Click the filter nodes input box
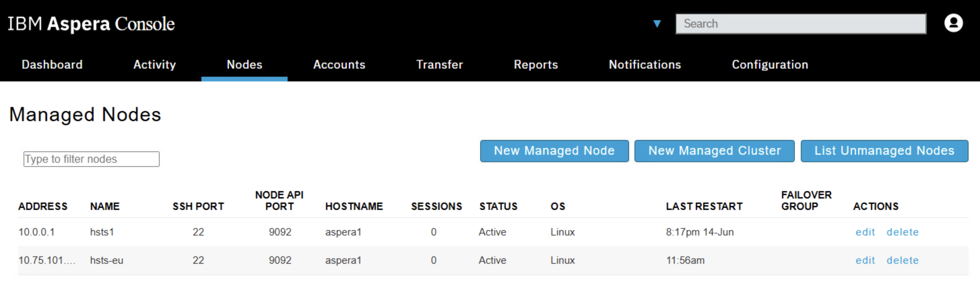The width and height of the screenshot is (980, 290). [x=91, y=159]
